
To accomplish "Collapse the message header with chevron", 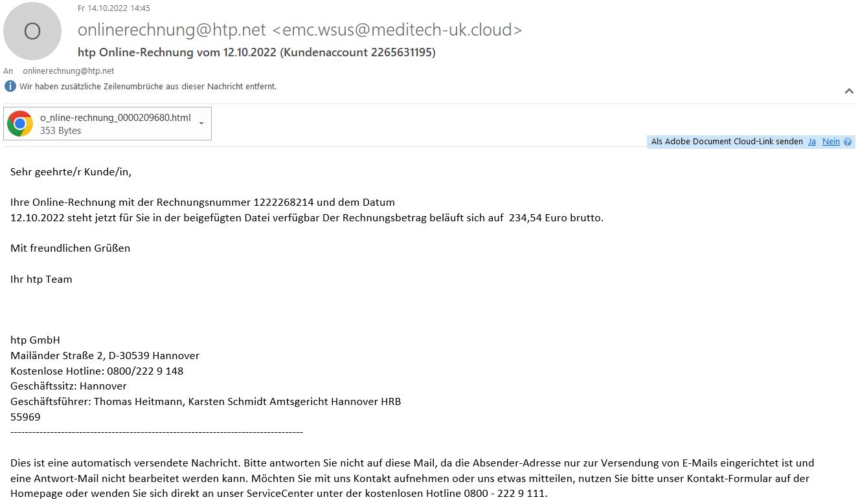I will [x=849, y=92].
